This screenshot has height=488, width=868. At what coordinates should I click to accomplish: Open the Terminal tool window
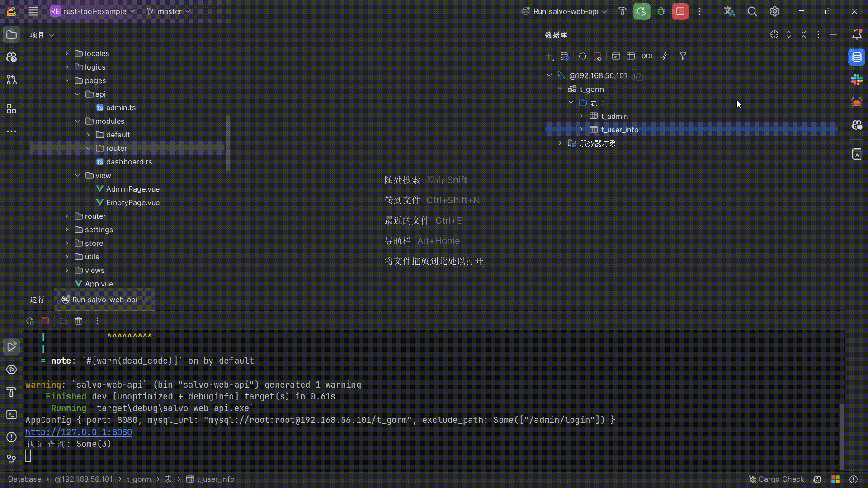(x=11, y=414)
